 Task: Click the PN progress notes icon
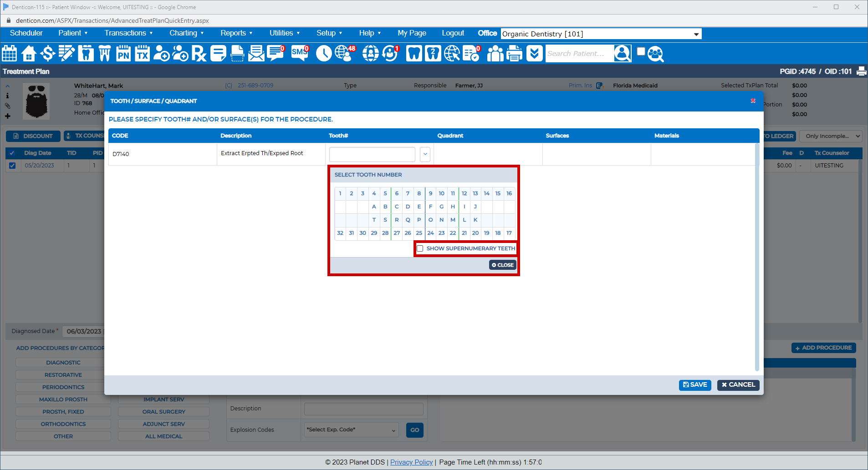click(123, 54)
